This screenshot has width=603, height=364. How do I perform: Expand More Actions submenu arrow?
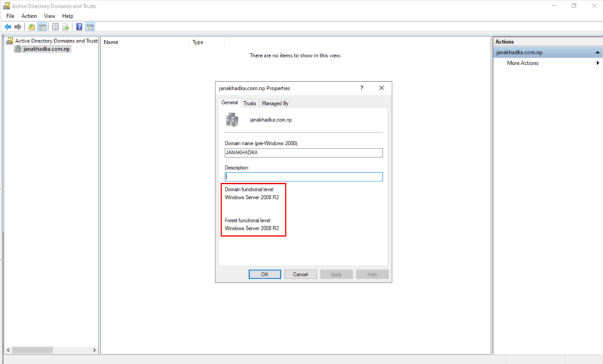click(x=598, y=63)
